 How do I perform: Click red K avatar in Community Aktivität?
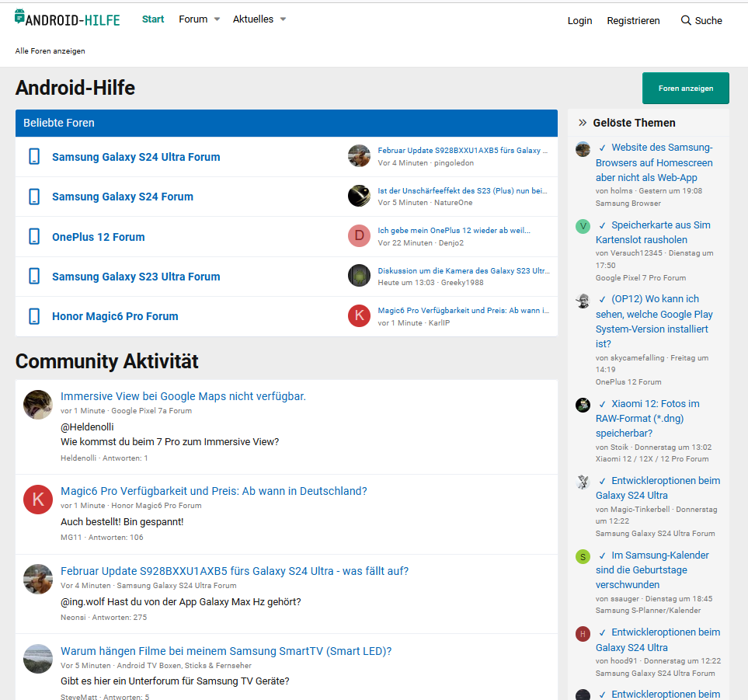[37, 500]
